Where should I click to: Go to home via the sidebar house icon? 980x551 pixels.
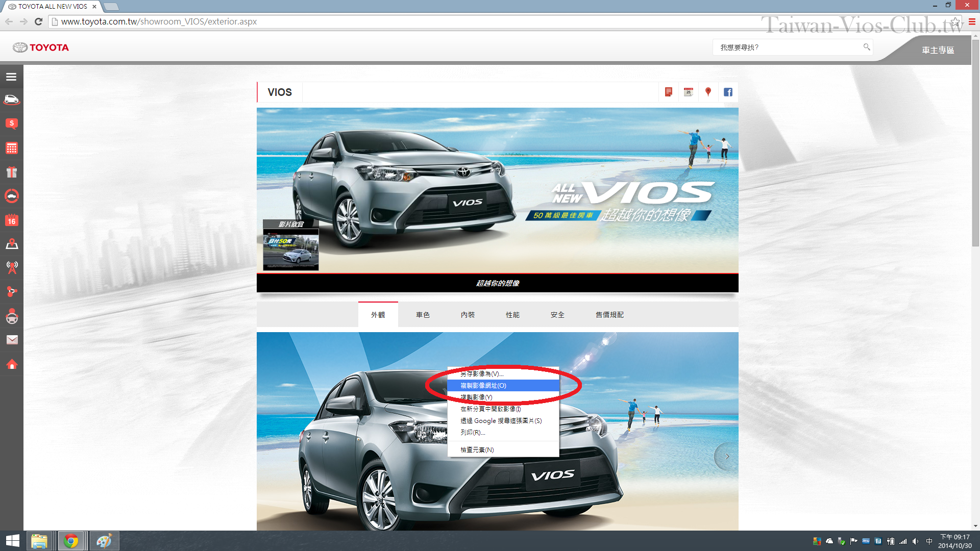point(11,364)
